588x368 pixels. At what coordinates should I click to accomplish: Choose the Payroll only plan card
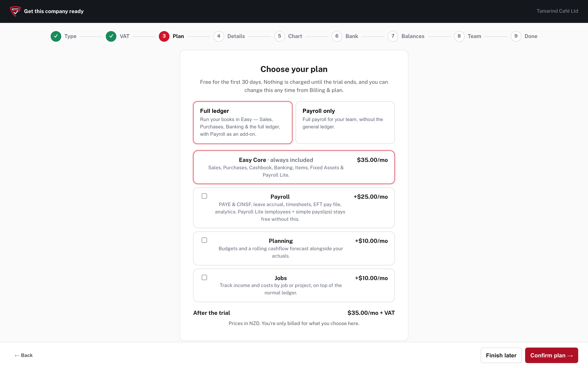tap(345, 123)
